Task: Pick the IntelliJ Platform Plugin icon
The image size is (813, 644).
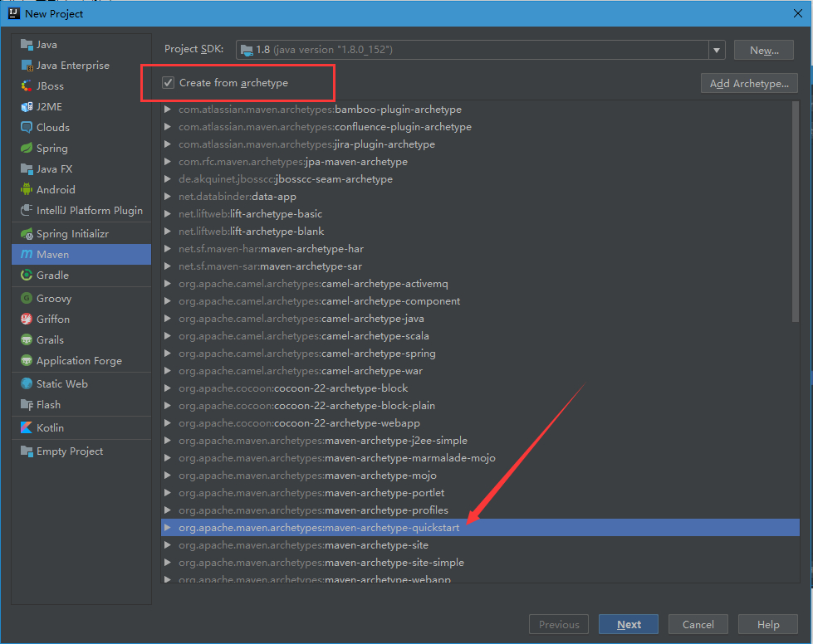Action: point(27,210)
